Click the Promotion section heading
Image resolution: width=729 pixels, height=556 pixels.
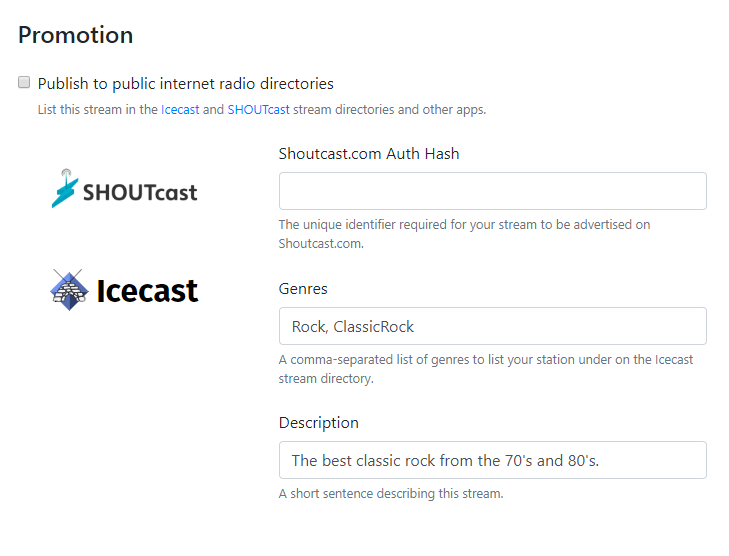click(76, 35)
